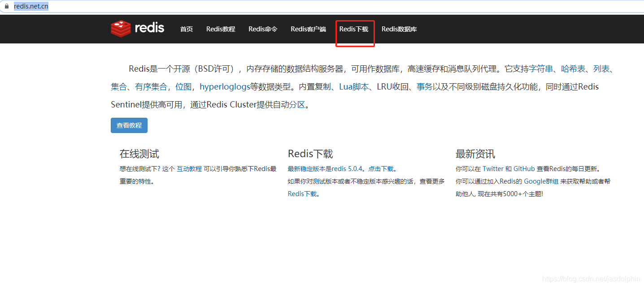The width and height of the screenshot is (644, 287).
Task: Open the 互动教程 link
Action: 189,169
